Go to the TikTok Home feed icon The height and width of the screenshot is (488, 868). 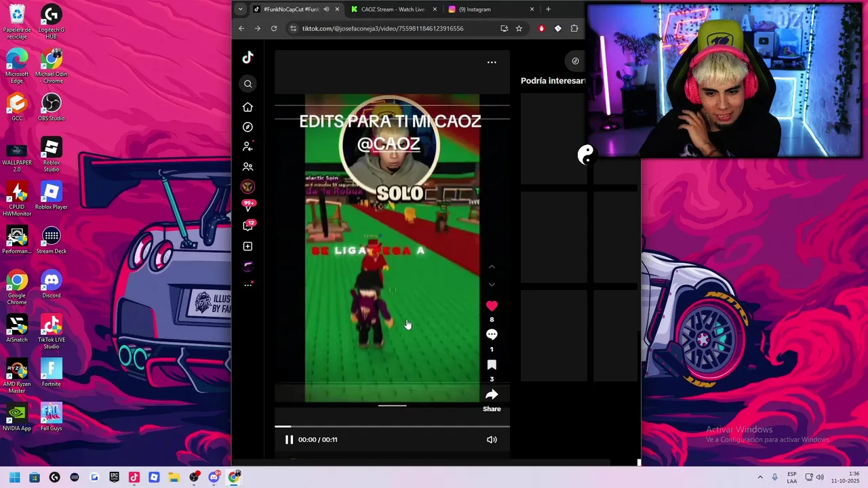tap(248, 107)
